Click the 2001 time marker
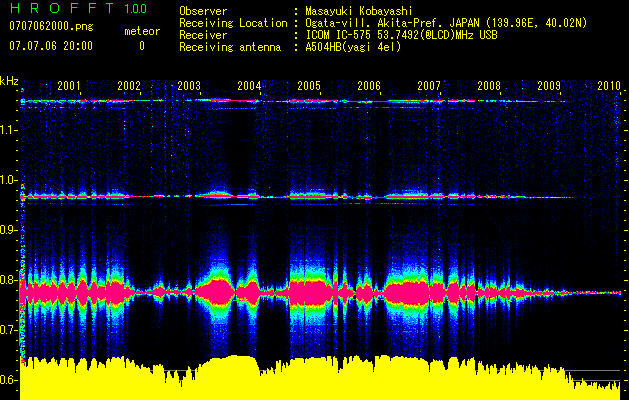 (69, 85)
